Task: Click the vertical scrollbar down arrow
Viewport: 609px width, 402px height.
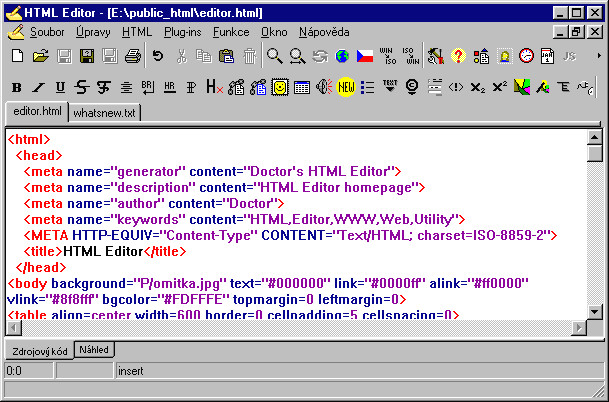Action: point(595,312)
